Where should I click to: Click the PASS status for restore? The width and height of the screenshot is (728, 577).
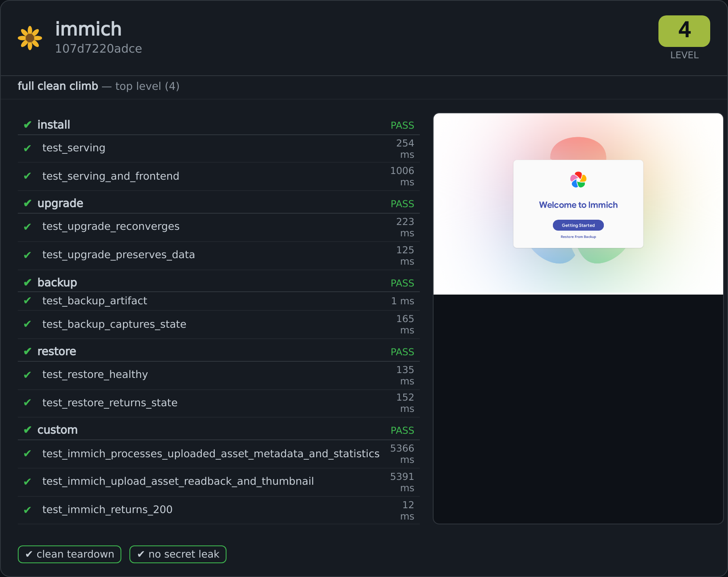point(402,352)
